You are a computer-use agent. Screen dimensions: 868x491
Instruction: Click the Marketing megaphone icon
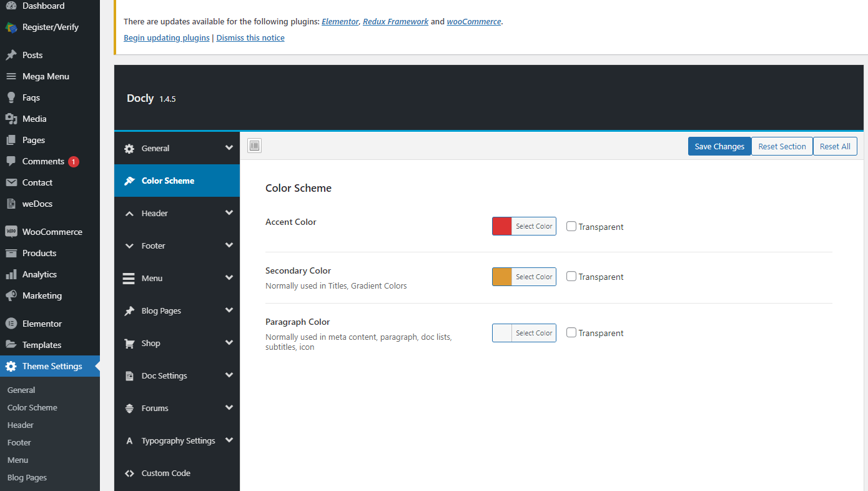point(11,295)
